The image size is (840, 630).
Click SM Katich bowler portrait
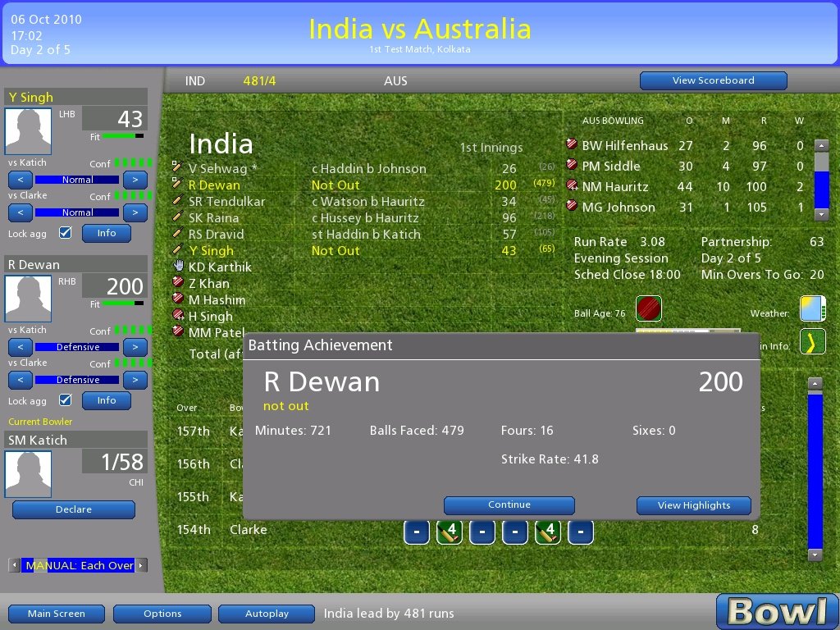[28, 473]
